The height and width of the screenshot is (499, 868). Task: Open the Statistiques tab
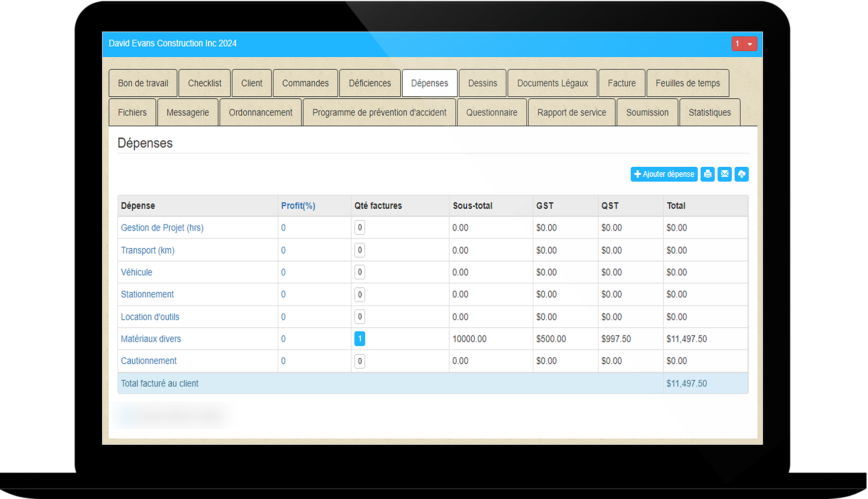(709, 113)
